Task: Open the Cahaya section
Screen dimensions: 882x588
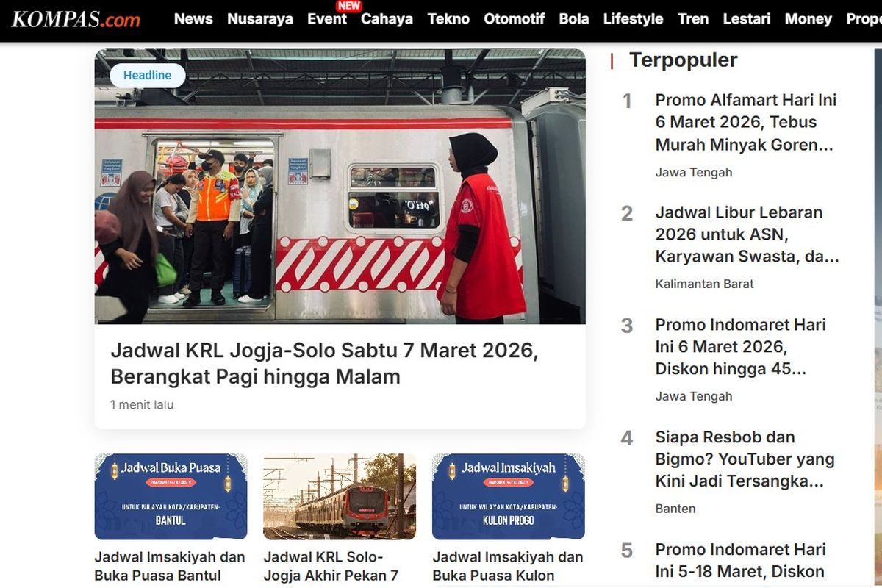Action: point(387,19)
